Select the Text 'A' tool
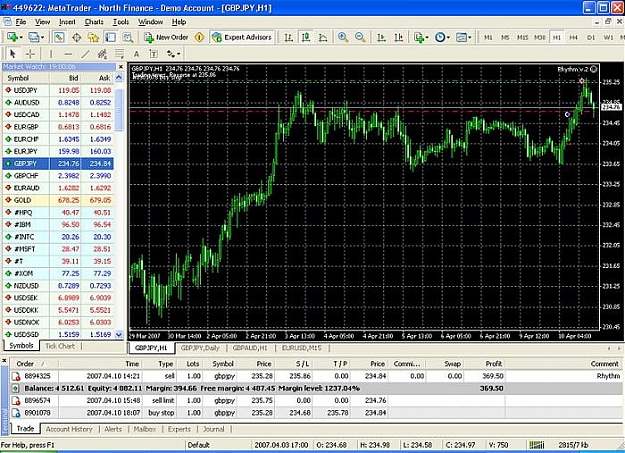 (x=136, y=53)
